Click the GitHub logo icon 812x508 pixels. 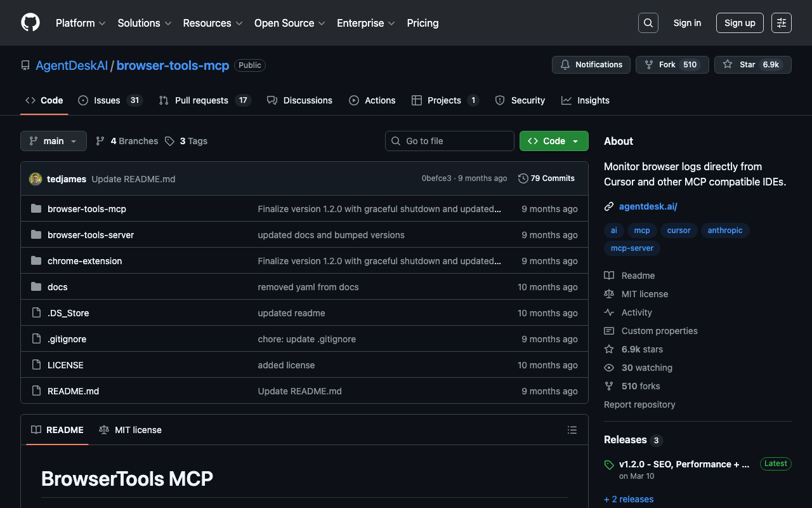(x=30, y=23)
